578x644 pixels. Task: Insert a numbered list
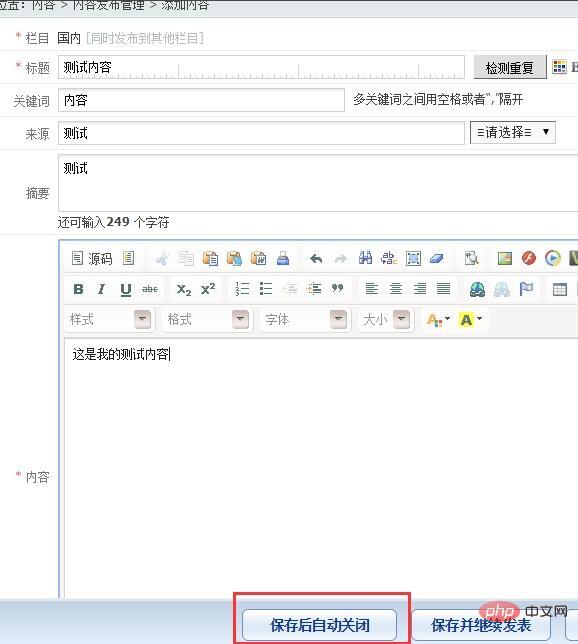tap(242, 289)
